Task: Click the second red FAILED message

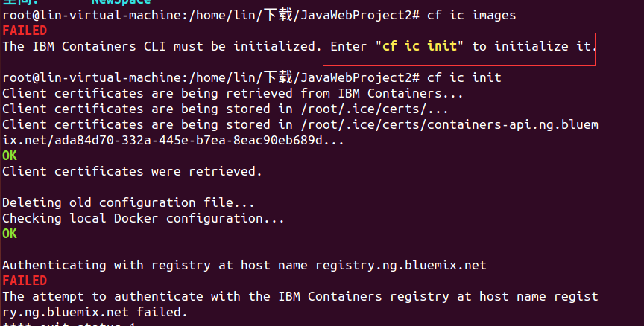Action: 24,281
